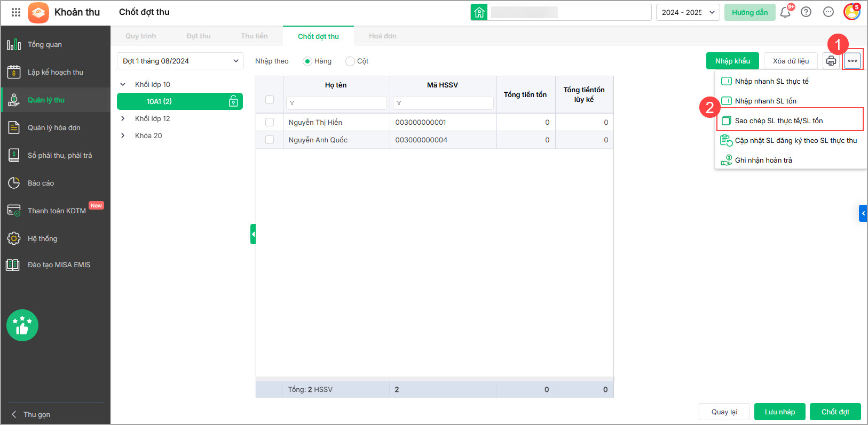The image size is (868, 425).
Task: Select the Chốt đợt thu tab
Action: click(x=318, y=36)
